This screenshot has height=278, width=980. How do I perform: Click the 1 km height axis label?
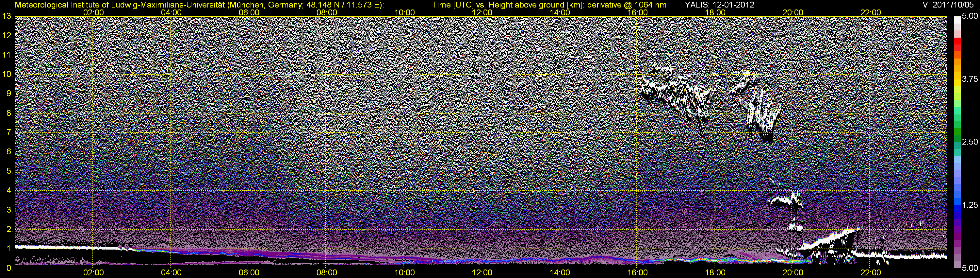pyautogui.click(x=9, y=249)
